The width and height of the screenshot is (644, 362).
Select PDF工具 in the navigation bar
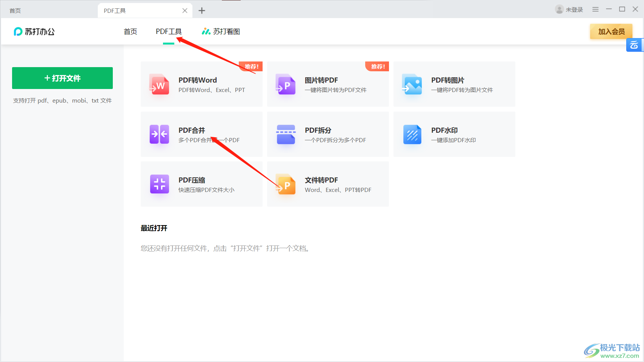[169, 32]
